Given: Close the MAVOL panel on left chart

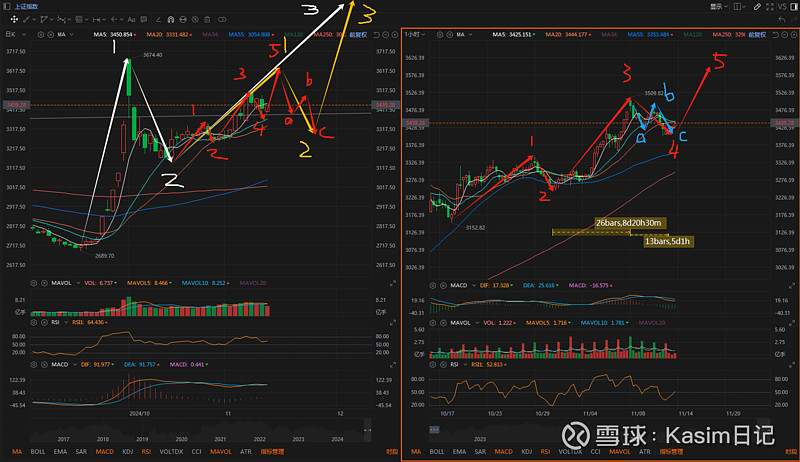Looking at the screenshot, I should (x=44, y=283).
